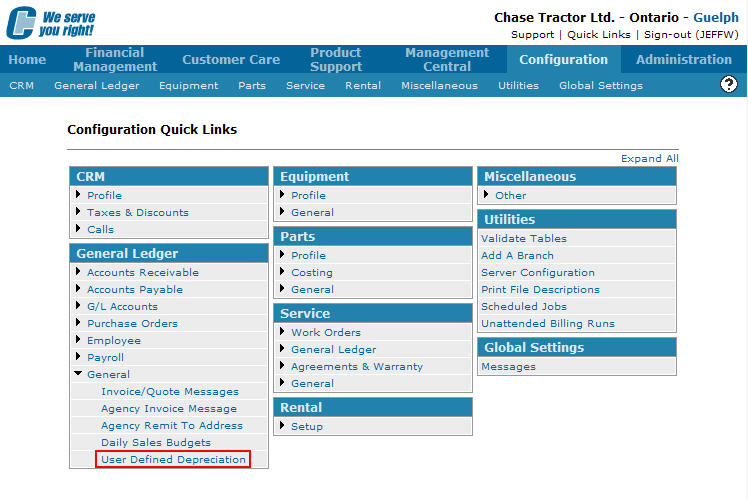Expand Service General arrow
This screenshot has height=499, width=748.
pos(282,383)
